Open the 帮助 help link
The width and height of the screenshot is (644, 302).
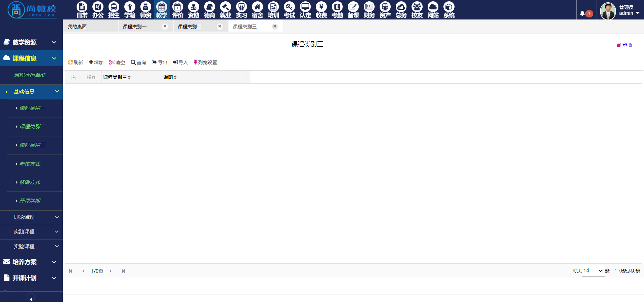tap(624, 45)
